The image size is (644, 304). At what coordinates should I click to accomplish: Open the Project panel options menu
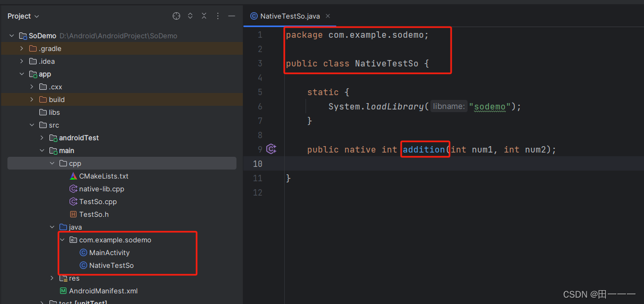click(x=218, y=16)
